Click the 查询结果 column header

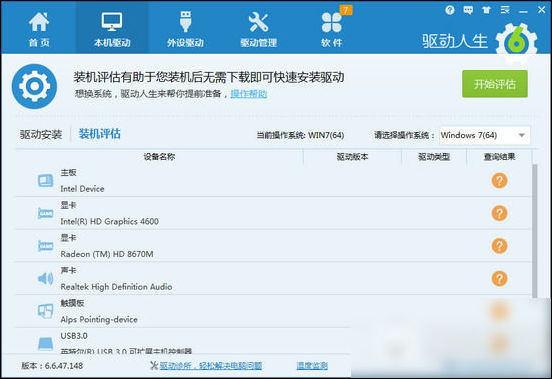pos(499,157)
